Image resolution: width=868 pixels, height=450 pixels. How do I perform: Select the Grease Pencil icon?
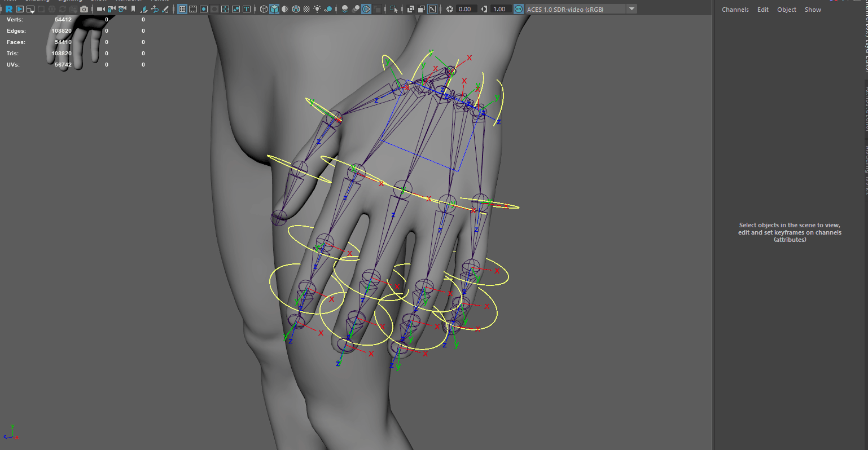tap(165, 9)
